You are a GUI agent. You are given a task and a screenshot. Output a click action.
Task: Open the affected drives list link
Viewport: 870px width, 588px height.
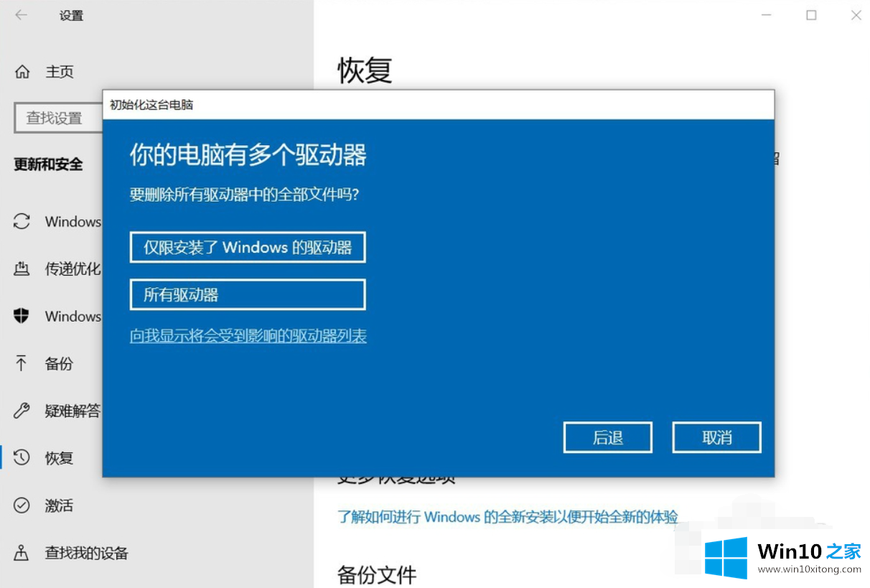[x=248, y=336]
